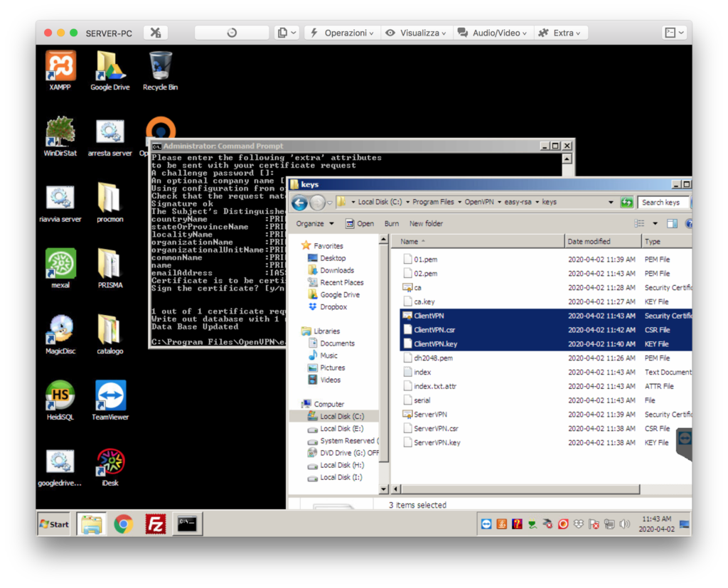Open the clipboard dropdown in remote toolbar

tap(287, 33)
